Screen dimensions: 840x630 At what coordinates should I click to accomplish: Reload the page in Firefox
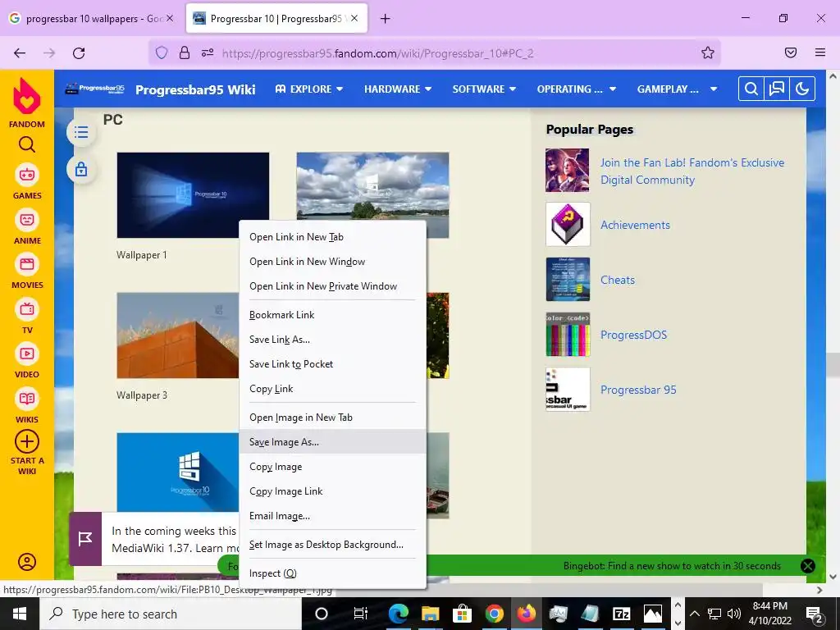(x=79, y=53)
